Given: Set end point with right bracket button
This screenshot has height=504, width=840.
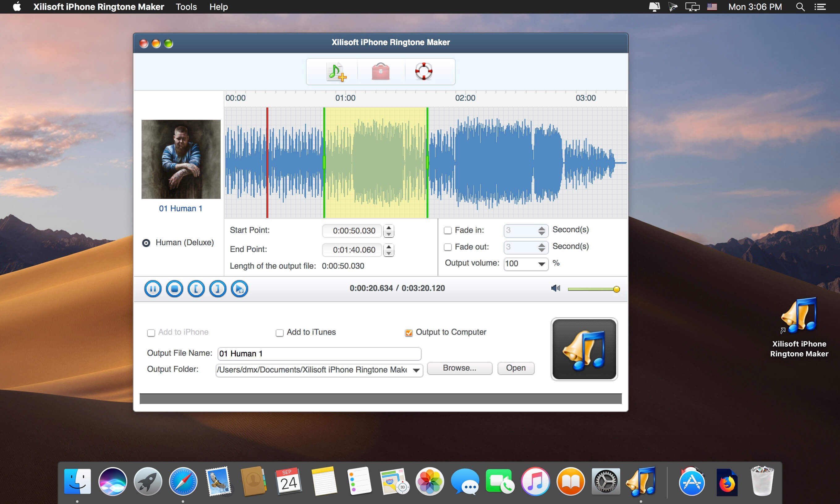Looking at the screenshot, I should pos(218,289).
